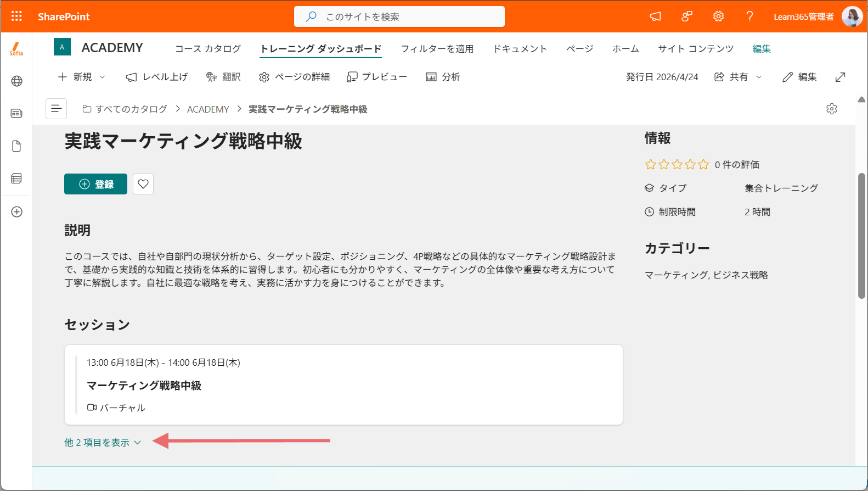This screenshot has width=868, height=491.
Task: Open the 新規 dropdown
Action: click(82, 77)
